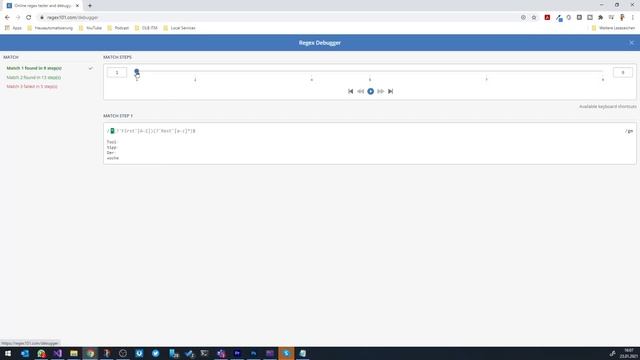Click the step 2 marker on slider
The image size is (640, 360).
click(195, 79)
